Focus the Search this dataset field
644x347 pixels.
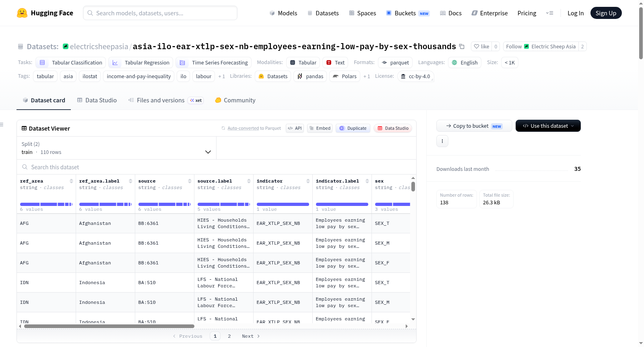217,167
